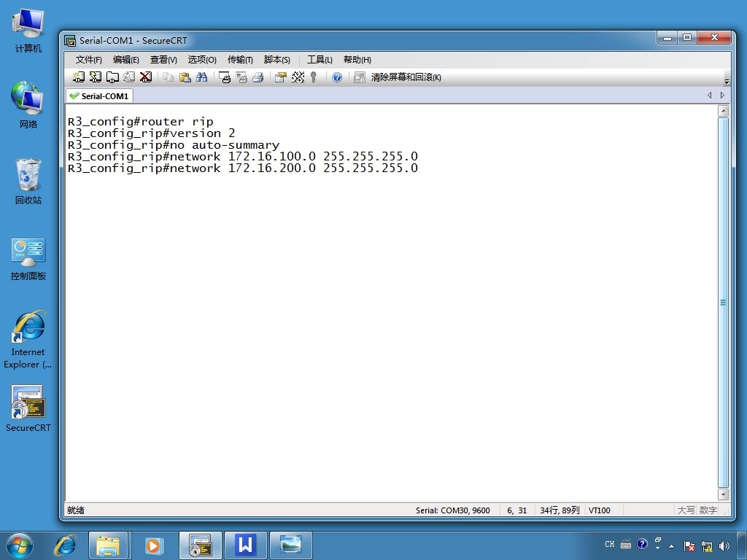The width and height of the screenshot is (747, 560).
Task: Open the 选项(O) menu
Action: [202, 60]
